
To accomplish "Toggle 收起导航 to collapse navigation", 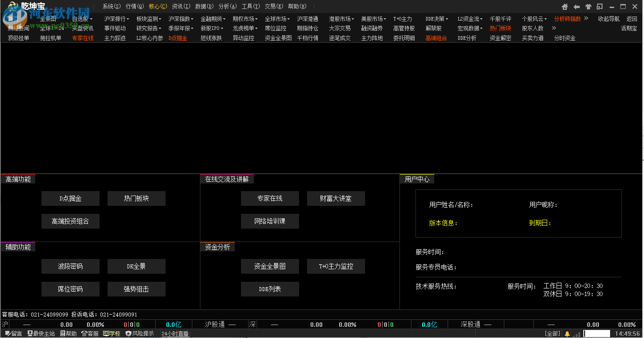I will point(608,18).
